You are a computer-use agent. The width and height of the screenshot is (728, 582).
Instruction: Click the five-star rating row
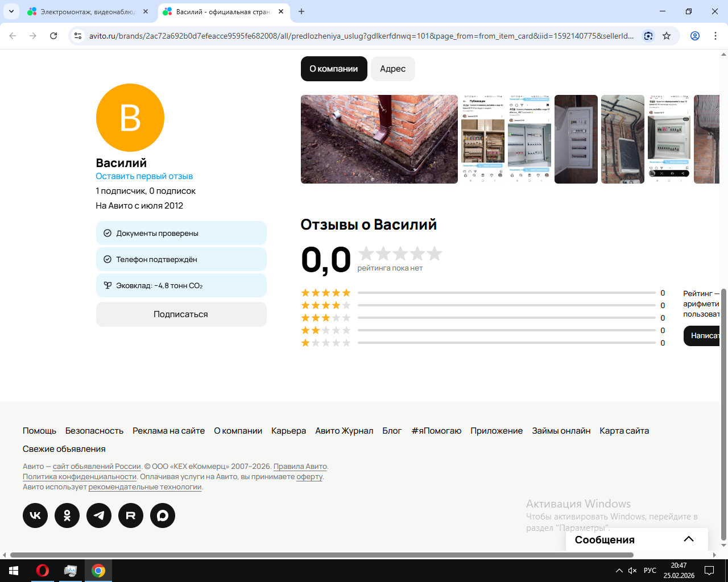pos(483,293)
